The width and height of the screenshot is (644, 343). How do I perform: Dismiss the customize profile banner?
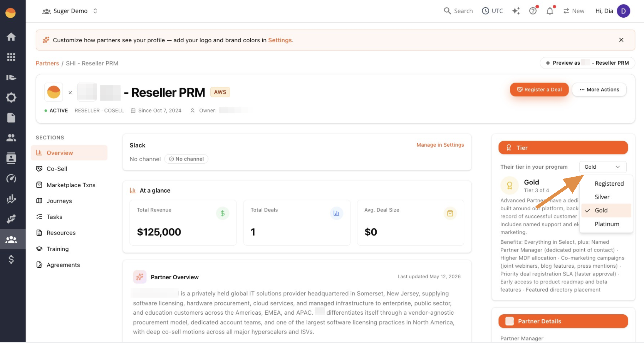coord(621,40)
